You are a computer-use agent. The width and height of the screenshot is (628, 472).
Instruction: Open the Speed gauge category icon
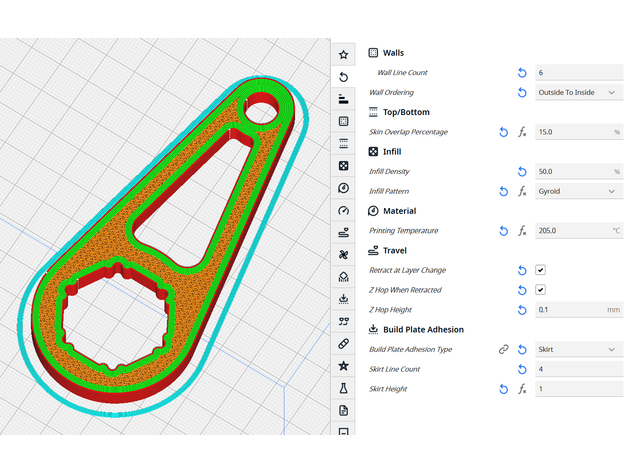coord(344,210)
